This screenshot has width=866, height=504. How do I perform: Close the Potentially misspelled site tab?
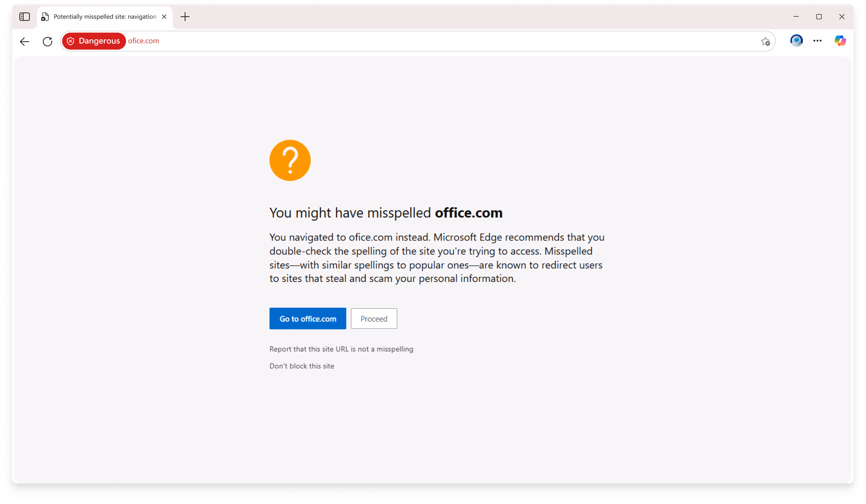click(164, 17)
